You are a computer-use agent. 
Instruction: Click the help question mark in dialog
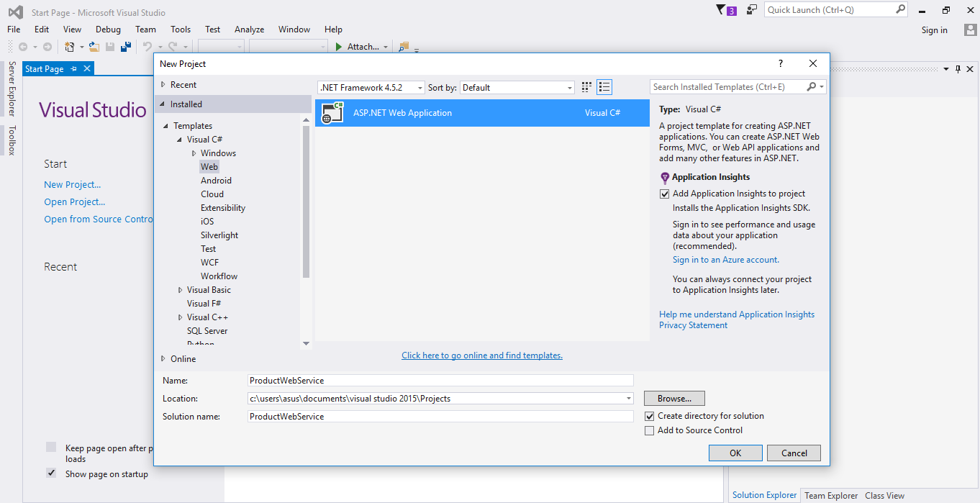[781, 63]
